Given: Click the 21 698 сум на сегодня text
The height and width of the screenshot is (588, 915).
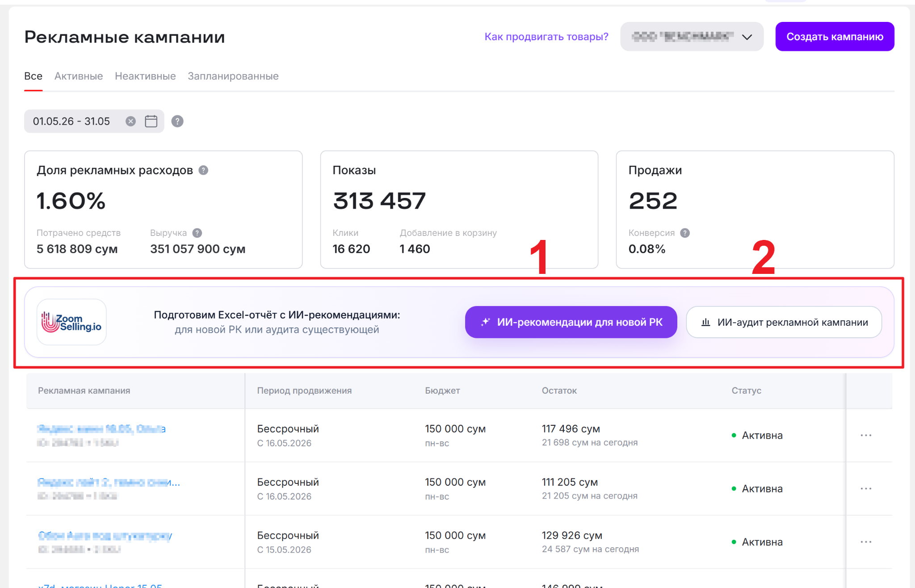Looking at the screenshot, I should pyautogui.click(x=590, y=442).
